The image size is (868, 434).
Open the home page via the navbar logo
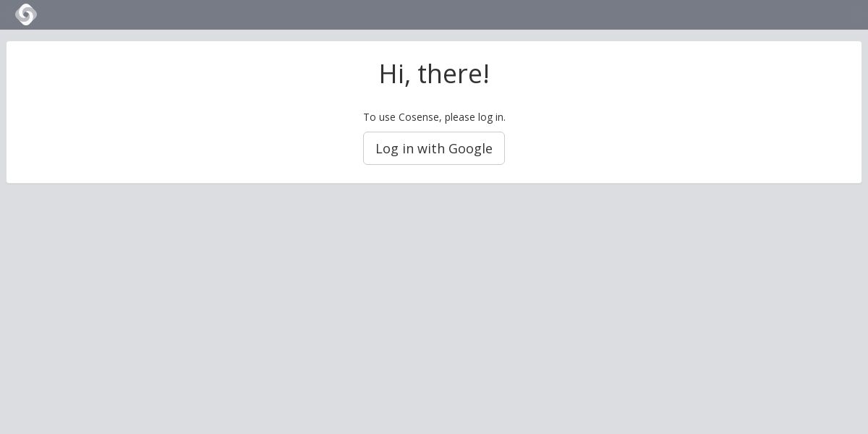point(26,14)
